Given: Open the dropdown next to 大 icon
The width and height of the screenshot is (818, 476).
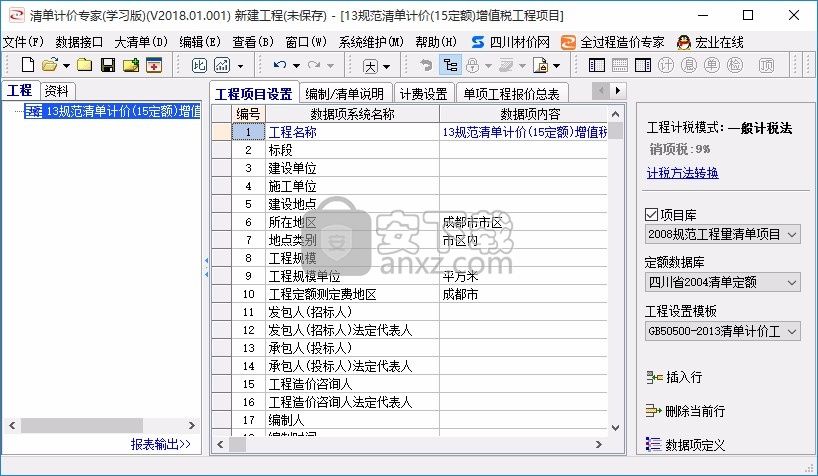Looking at the screenshot, I should [x=387, y=66].
